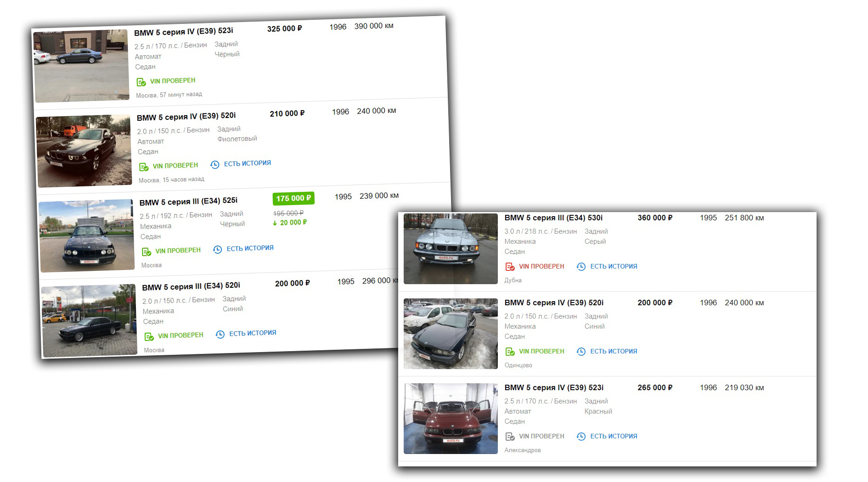
Task: Open the photo of the purple 520i with orange truck
Action: point(84,151)
